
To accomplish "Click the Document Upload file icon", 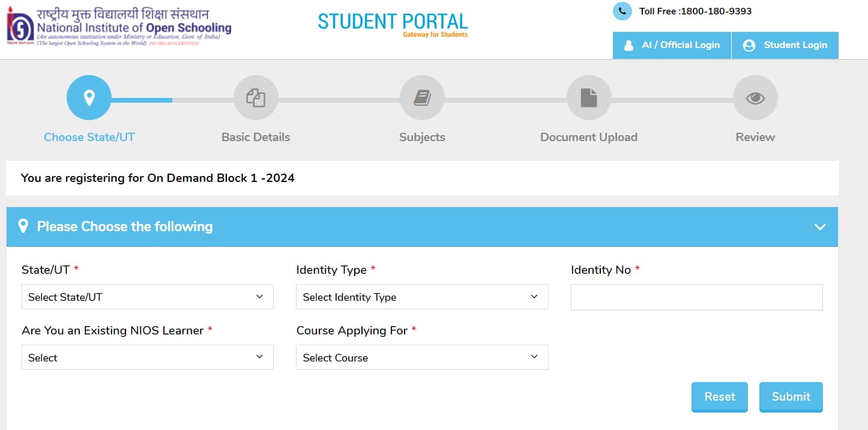I will pos(588,97).
